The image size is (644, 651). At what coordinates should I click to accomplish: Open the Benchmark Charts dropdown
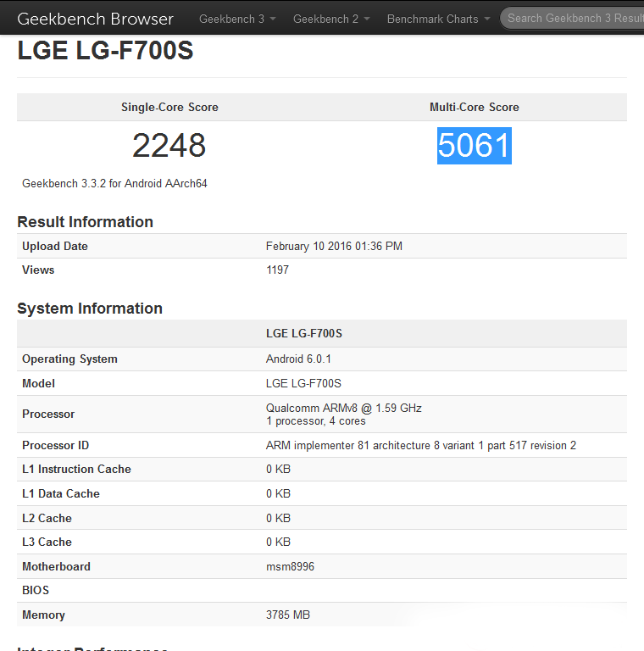click(438, 19)
